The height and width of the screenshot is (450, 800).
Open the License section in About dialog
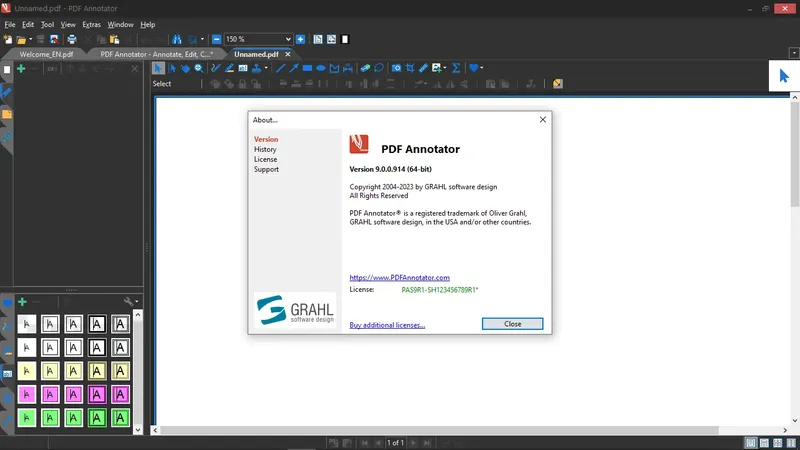(x=266, y=159)
